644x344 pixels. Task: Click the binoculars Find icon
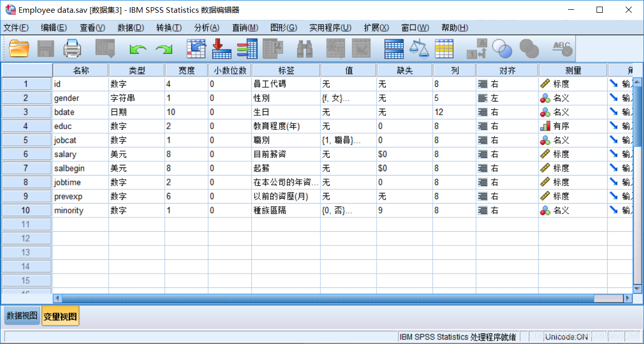click(305, 48)
